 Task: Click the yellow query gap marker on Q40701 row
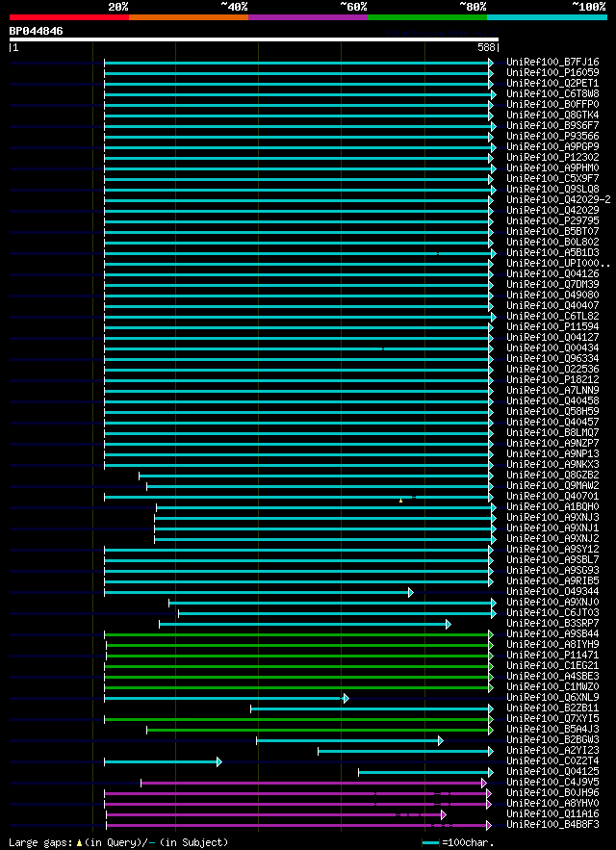400,501
